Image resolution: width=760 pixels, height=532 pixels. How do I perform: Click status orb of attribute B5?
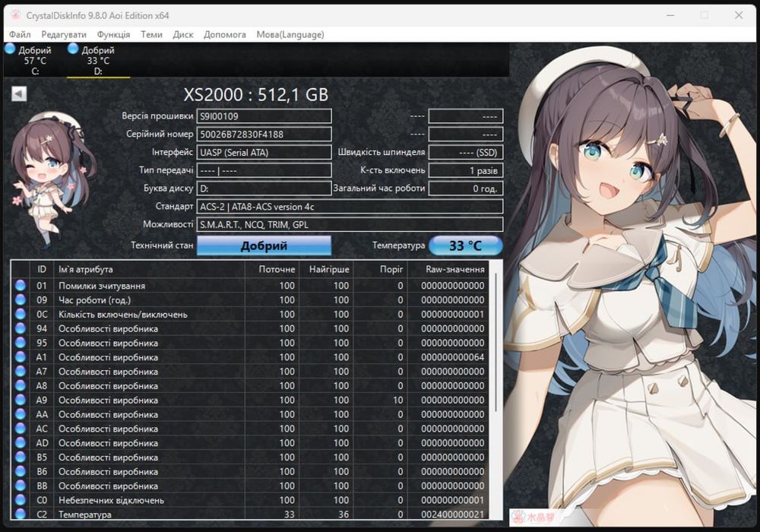point(21,457)
